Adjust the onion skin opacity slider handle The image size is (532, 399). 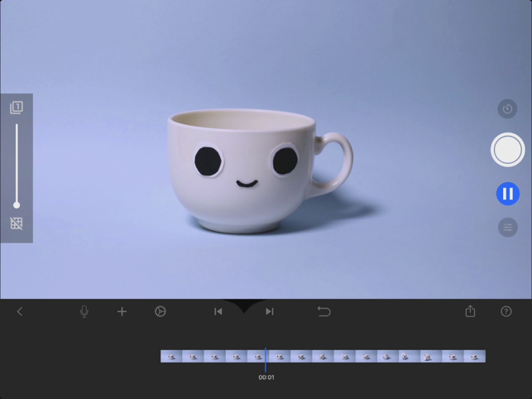point(17,205)
